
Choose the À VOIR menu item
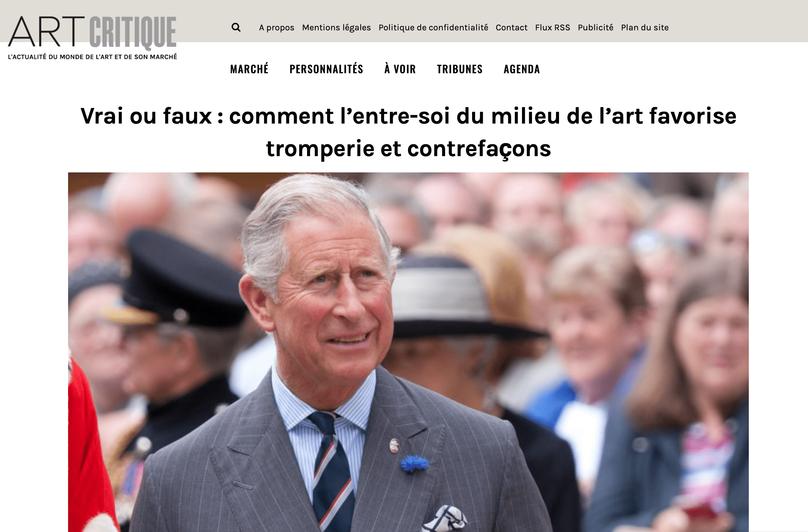(x=400, y=69)
